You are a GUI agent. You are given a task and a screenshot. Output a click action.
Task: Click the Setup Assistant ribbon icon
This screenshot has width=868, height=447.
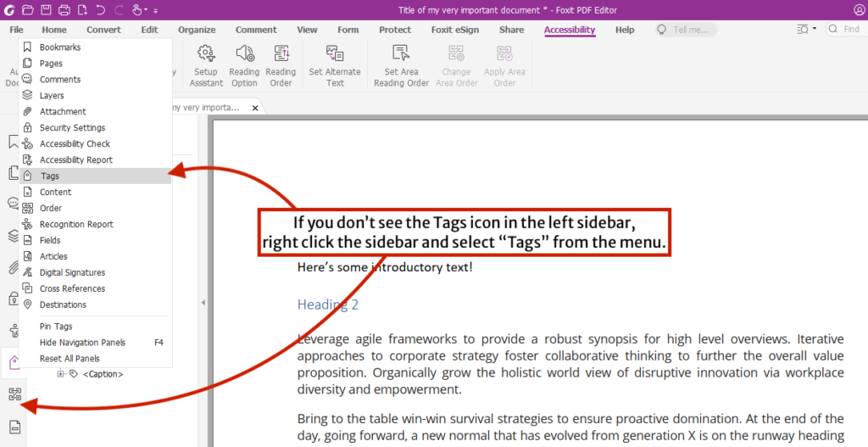click(x=206, y=66)
